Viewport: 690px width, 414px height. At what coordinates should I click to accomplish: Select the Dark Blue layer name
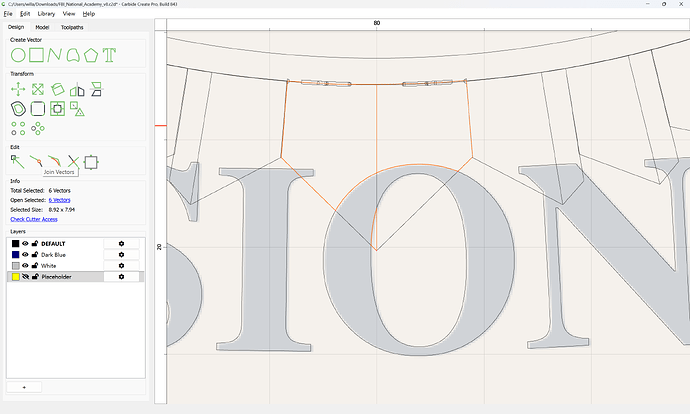click(53, 255)
